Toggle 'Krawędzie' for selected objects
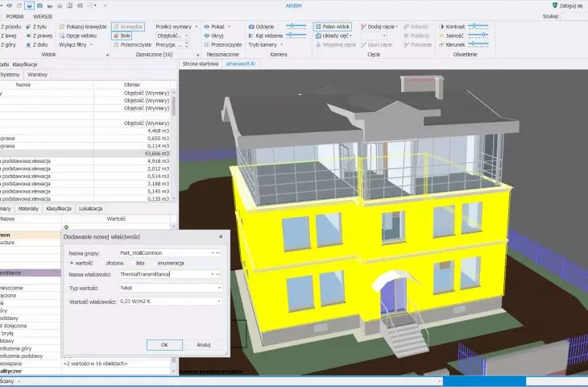The width and height of the screenshot is (588, 387). pyautogui.click(x=128, y=27)
